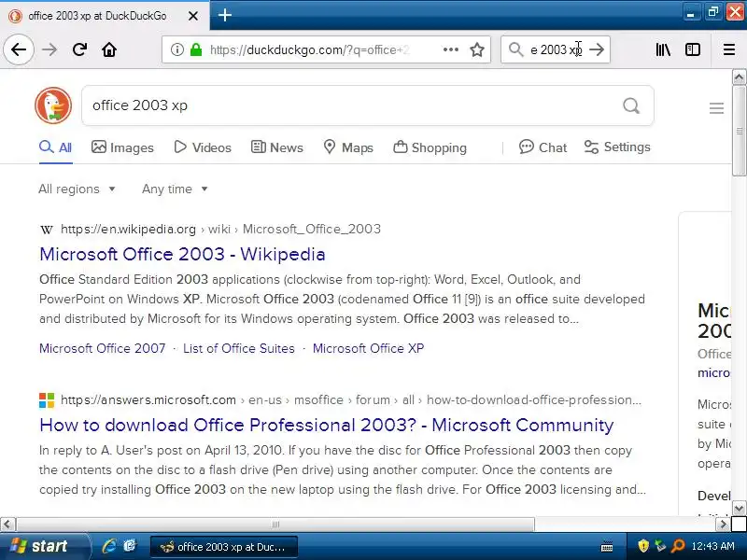Viewport: 747px width, 560px height.
Task: Click the toolbar search box magnifier
Action: [515, 49]
